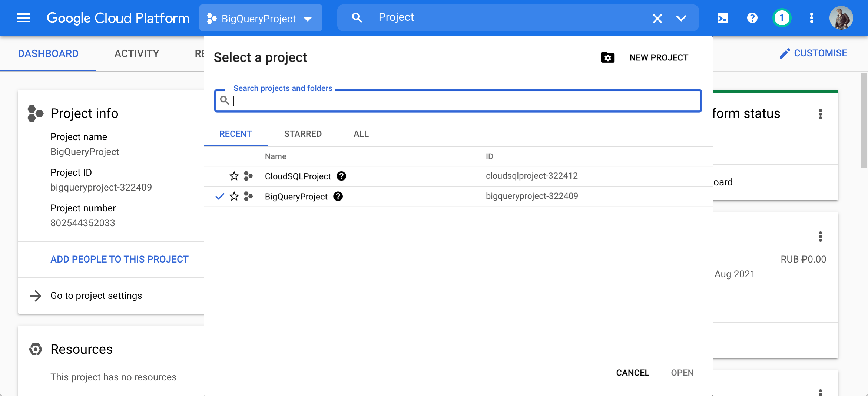This screenshot has width=868, height=396.
Task: Open the Google account avatar menu
Action: (841, 18)
